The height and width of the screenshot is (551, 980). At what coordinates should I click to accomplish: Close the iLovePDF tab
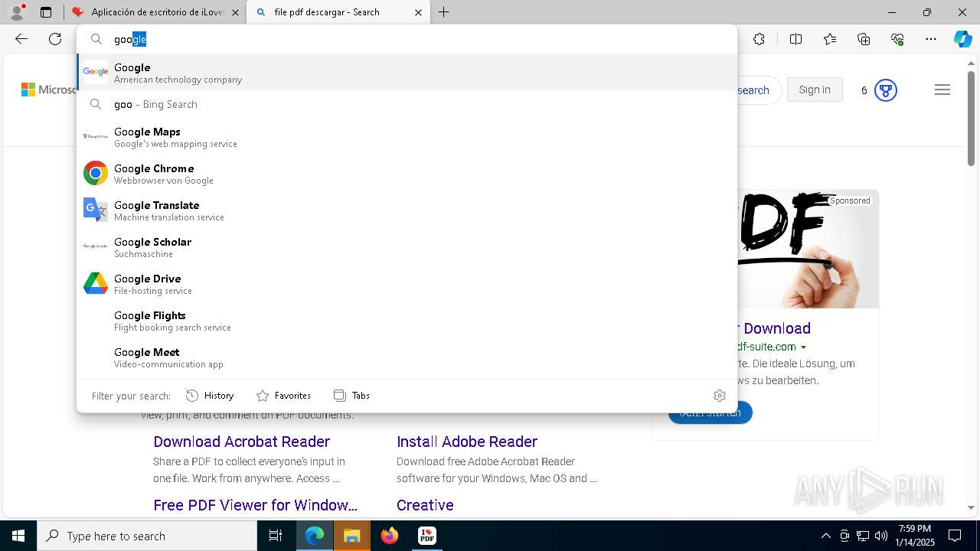point(235,12)
